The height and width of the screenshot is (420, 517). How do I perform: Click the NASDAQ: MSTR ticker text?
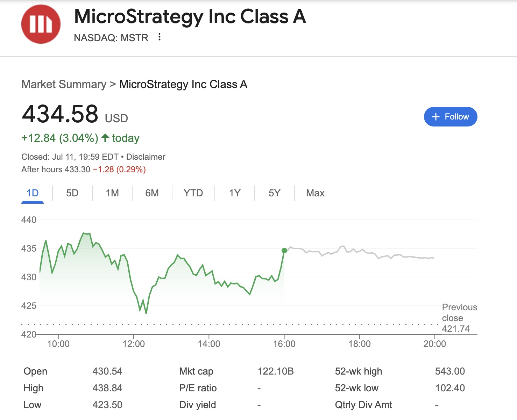[x=111, y=38]
